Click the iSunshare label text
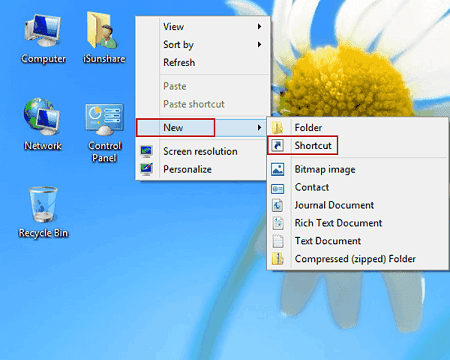The width and height of the screenshot is (450, 360). [104, 59]
